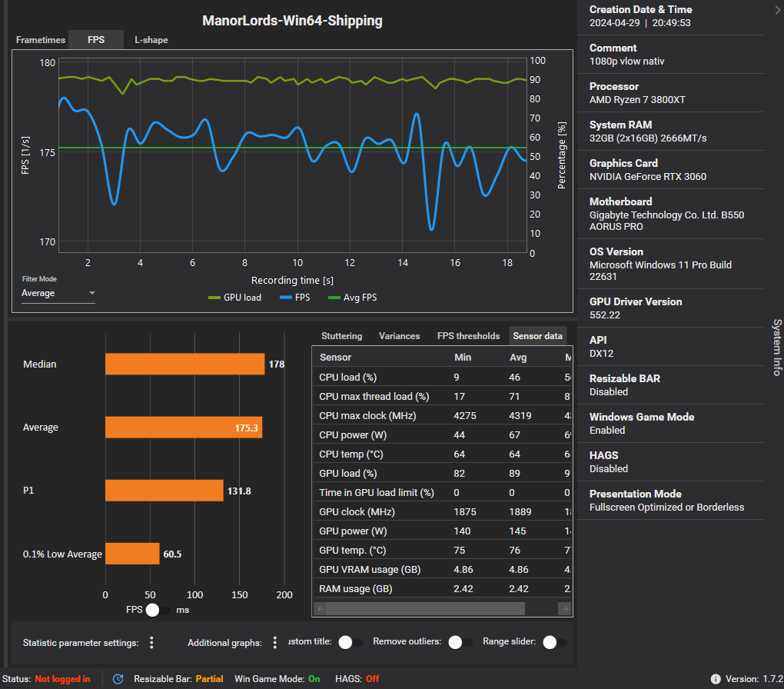Toggle the Avg FPS legend entry

[352, 298]
